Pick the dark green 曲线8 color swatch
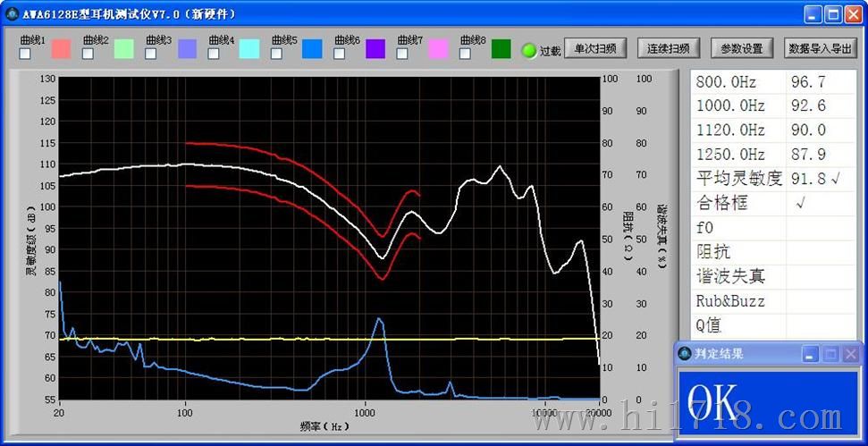 (x=501, y=48)
